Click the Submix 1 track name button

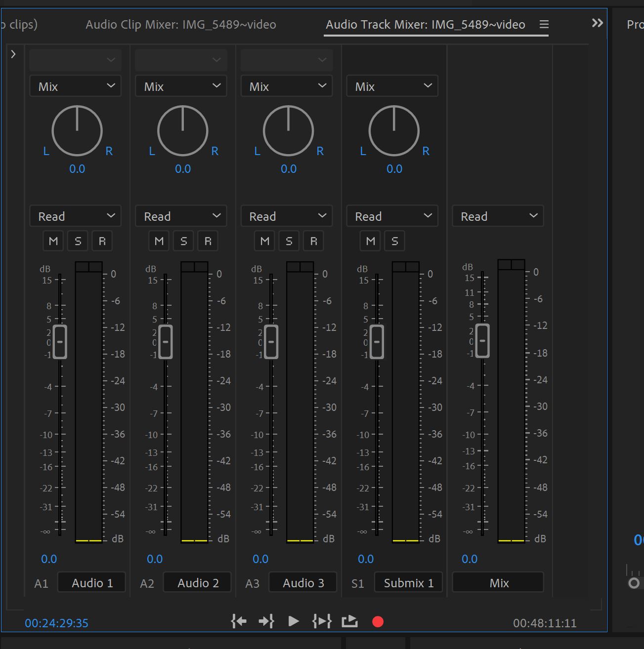coord(408,582)
